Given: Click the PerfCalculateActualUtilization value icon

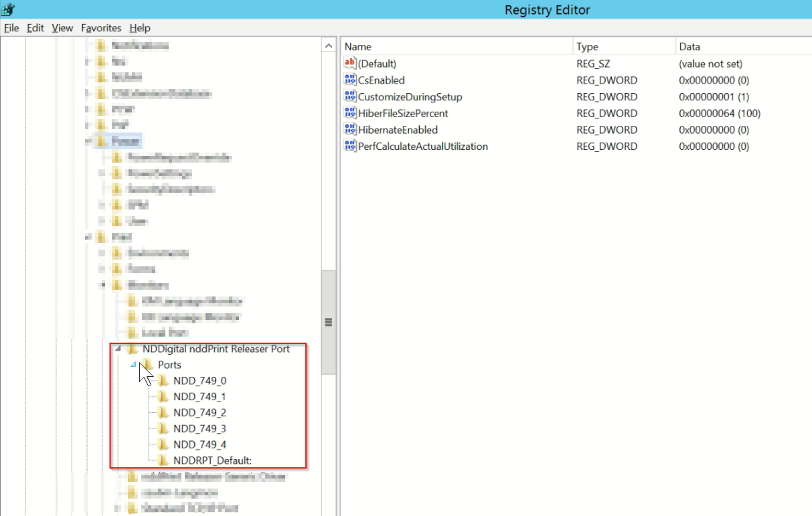Looking at the screenshot, I should [x=350, y=147].
